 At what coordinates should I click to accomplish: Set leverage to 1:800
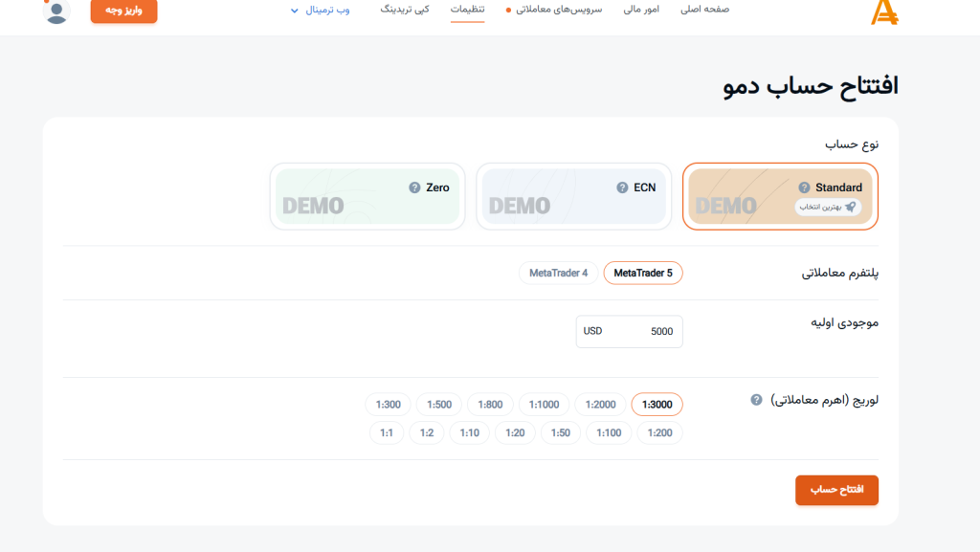click(x=490, y=405)
